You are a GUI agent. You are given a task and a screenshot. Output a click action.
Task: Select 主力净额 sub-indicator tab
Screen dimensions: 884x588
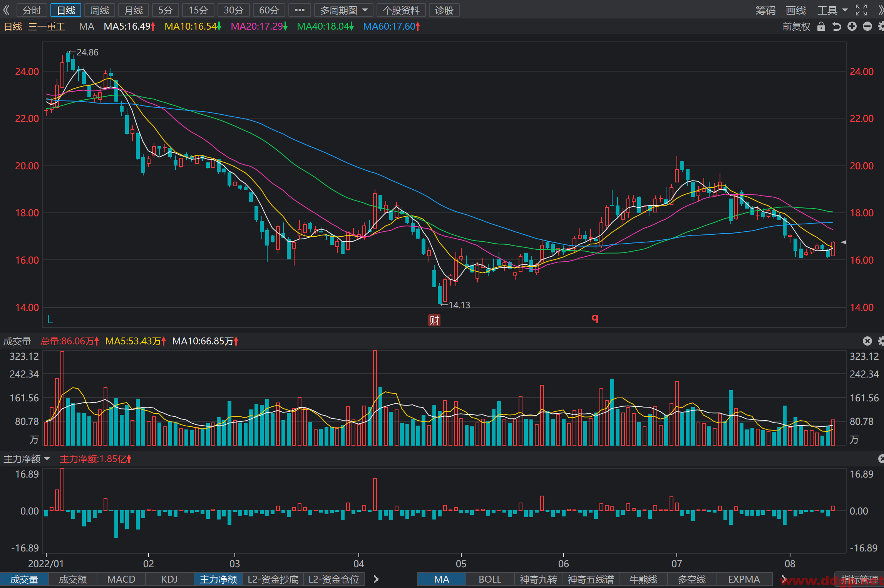tap(218, 579)
